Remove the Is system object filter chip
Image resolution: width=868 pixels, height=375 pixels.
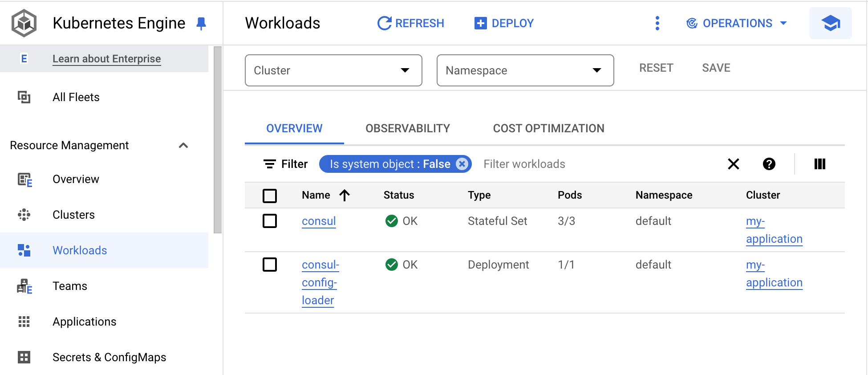[462, 164]
